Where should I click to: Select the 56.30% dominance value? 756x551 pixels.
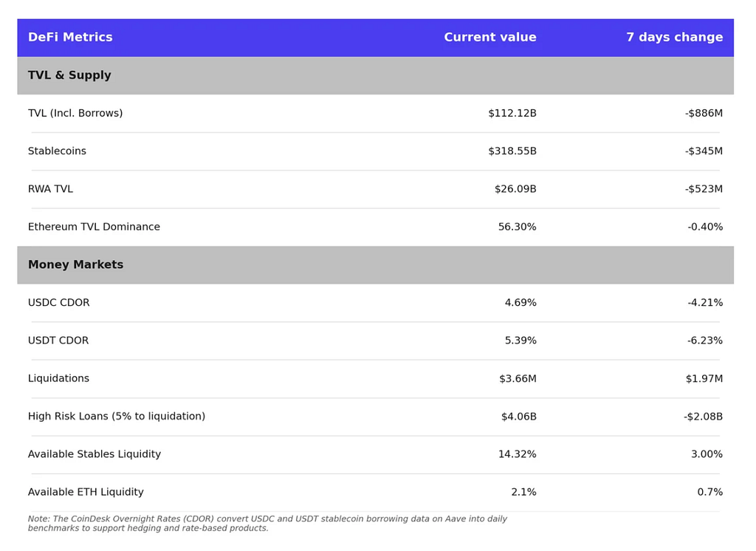pyautogui.click(x=517, y=227)
